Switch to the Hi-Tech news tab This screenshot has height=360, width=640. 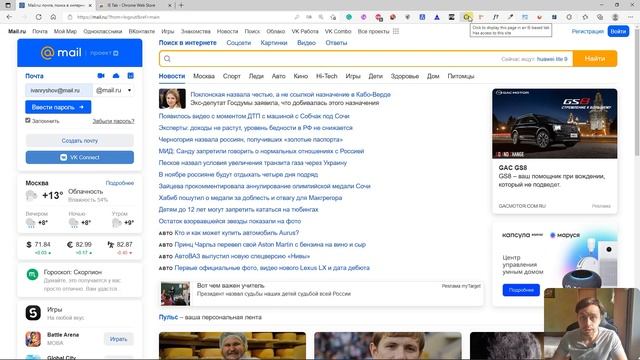pyautogui.click(x=327, y=76)
